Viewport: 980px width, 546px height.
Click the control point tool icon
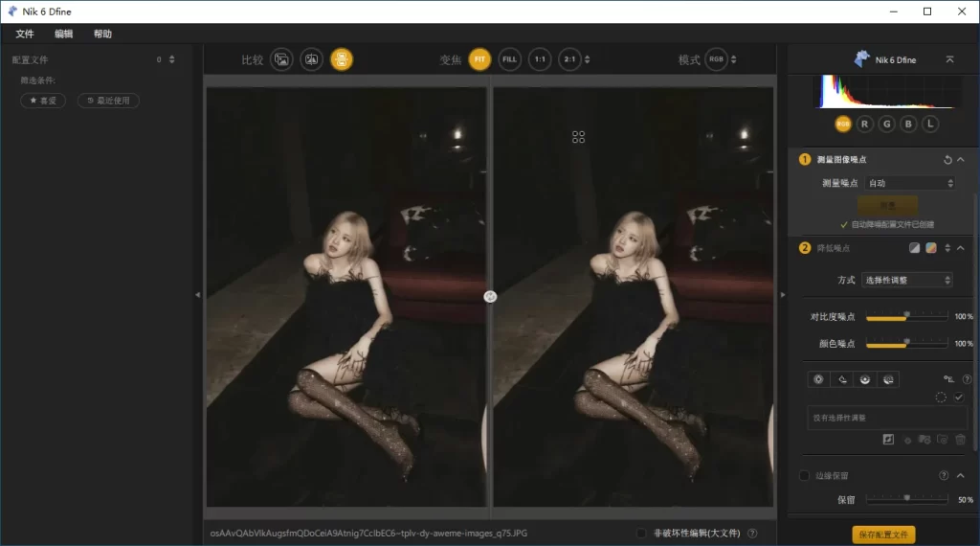(818, 379)
